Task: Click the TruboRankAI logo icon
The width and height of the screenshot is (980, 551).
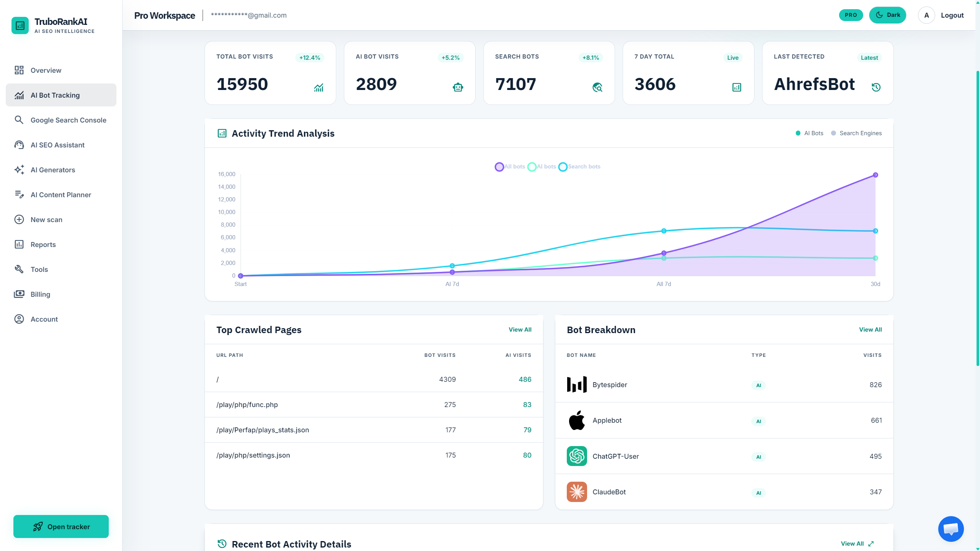Action: pyautogui.click(x=20, y=25)
